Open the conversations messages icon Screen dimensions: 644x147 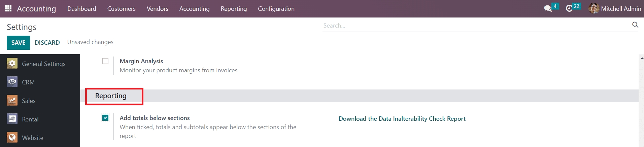pos(548,8)
